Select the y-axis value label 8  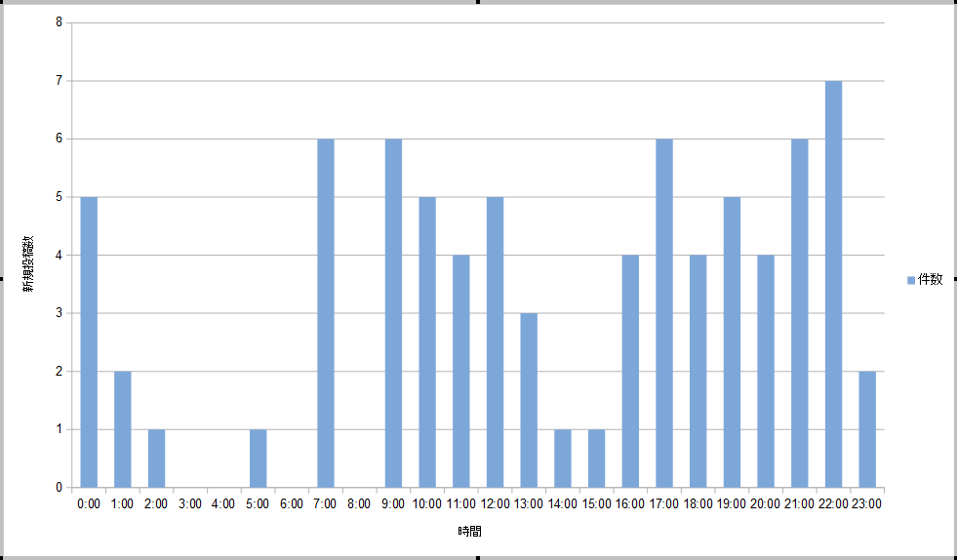pyautogui.click(x=59, y=22)
